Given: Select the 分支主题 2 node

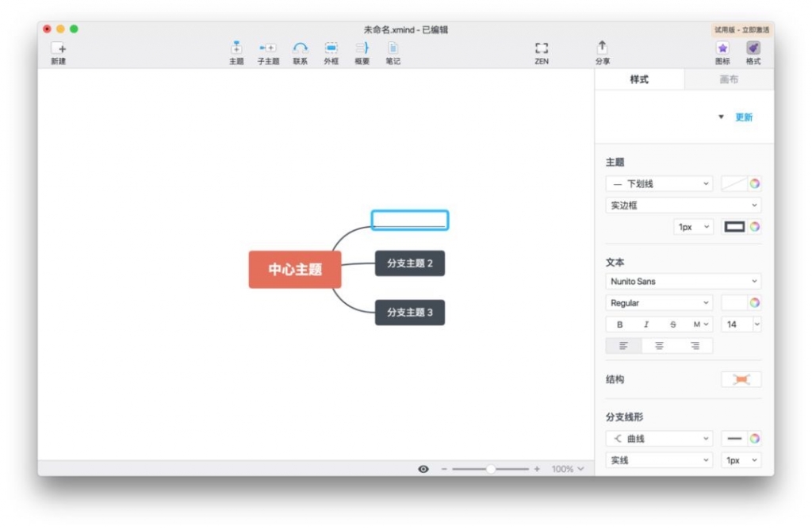Looking at the screenshot, I should click(x=409, y=263).
